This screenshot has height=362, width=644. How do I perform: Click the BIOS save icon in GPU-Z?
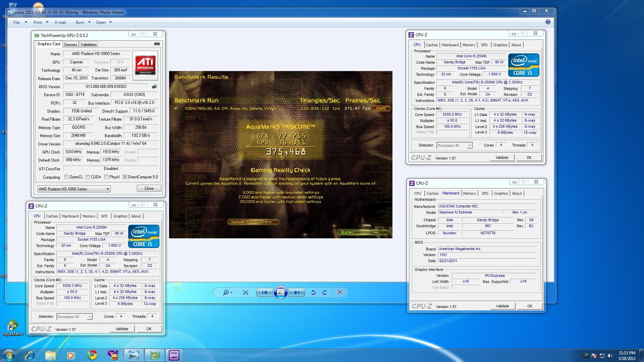tap(154, 86)
